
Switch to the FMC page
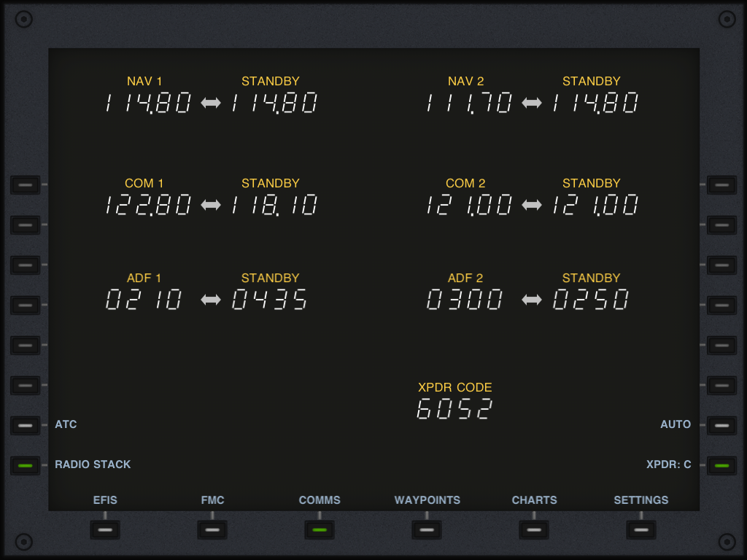pyautogui.click(x=212, y=529)
